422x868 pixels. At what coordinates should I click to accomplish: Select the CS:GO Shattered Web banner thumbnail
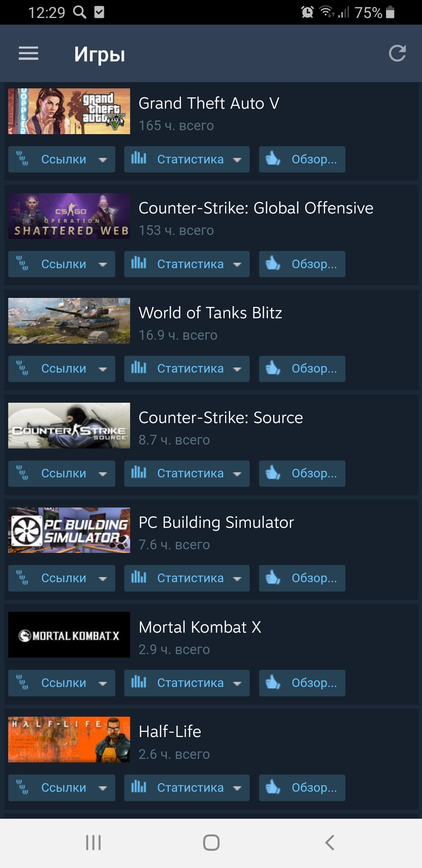69,216
